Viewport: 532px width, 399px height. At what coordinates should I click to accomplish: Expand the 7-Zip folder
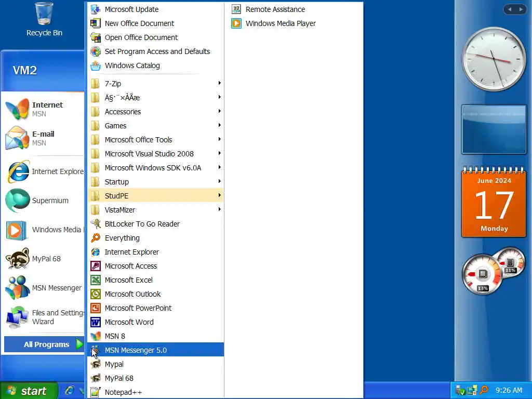[x=156, y=84]
